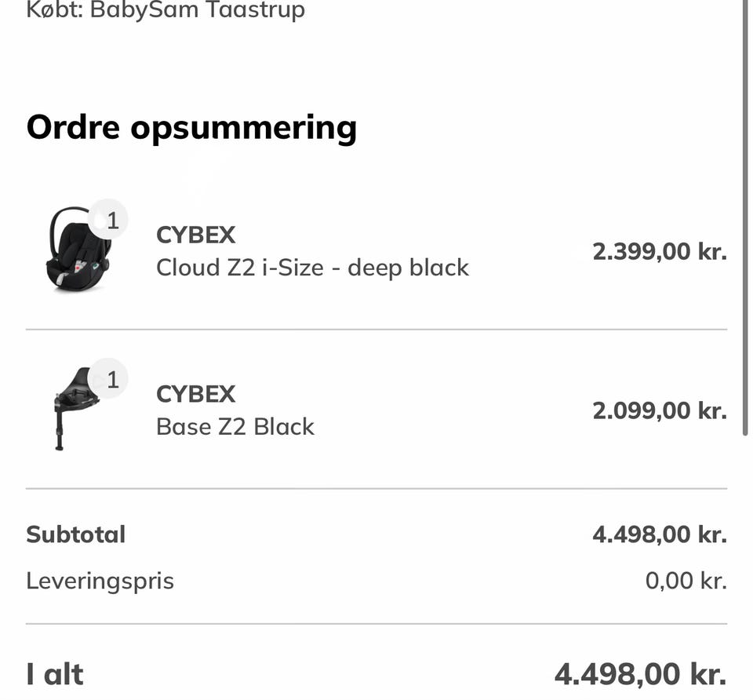Open product name Cloud Z2 i-Size - deep black
The width and height of the screenshot is (753, 700).
tap(312, 268)
